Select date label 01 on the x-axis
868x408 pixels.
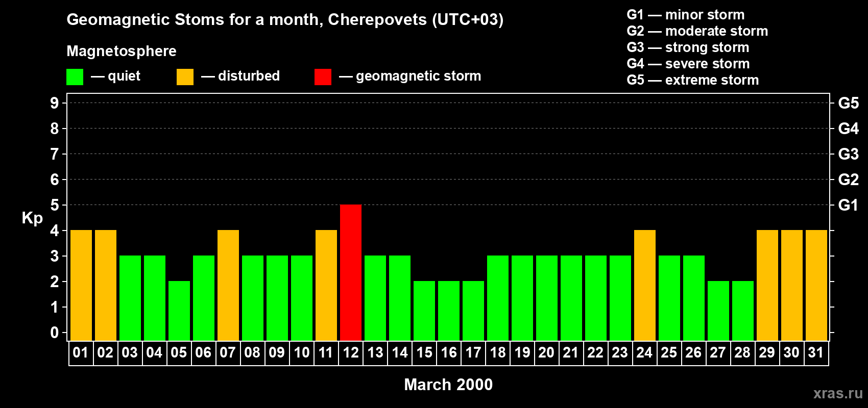click(x=81, y=353)
